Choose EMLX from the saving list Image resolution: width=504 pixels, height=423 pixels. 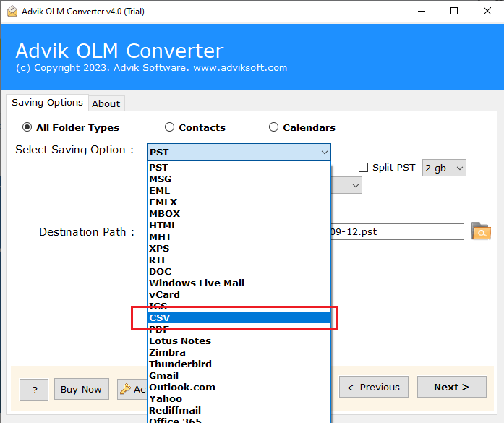[239, 202]
